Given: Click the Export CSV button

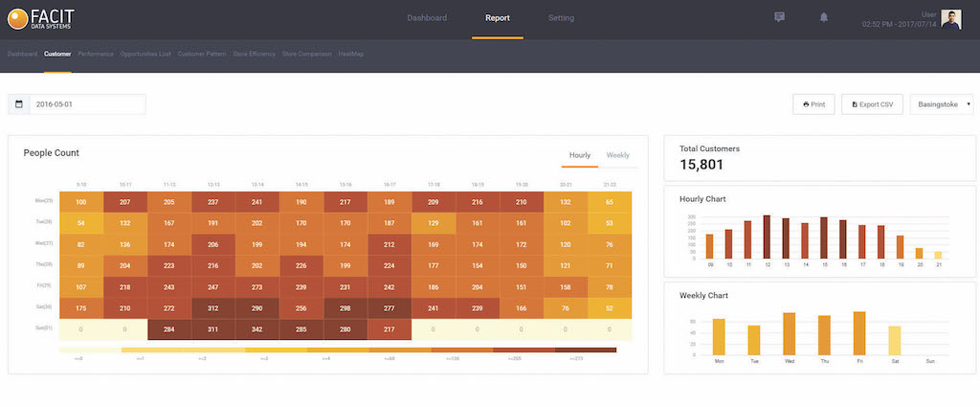Looking at the screenshot, I should pyautogui.click(x=872, y=104).
